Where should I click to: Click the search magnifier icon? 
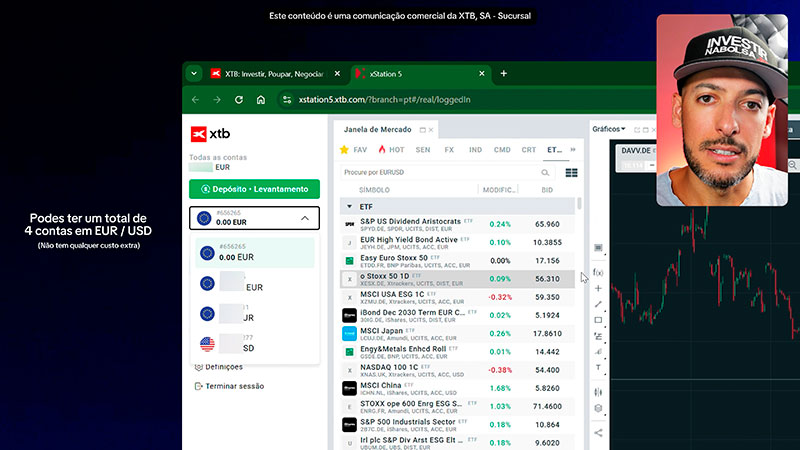click(x=545, y=172)
